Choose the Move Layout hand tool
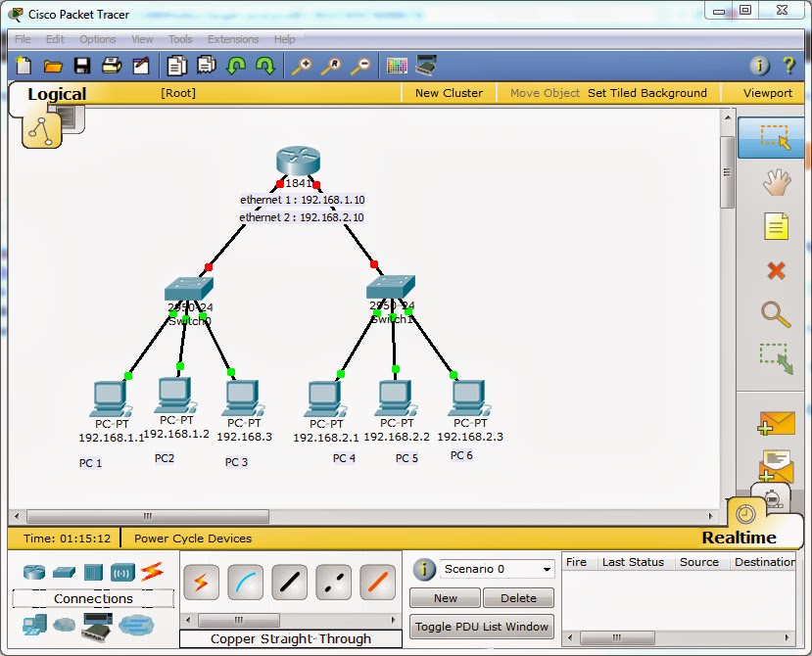 [x=777, y=182]
